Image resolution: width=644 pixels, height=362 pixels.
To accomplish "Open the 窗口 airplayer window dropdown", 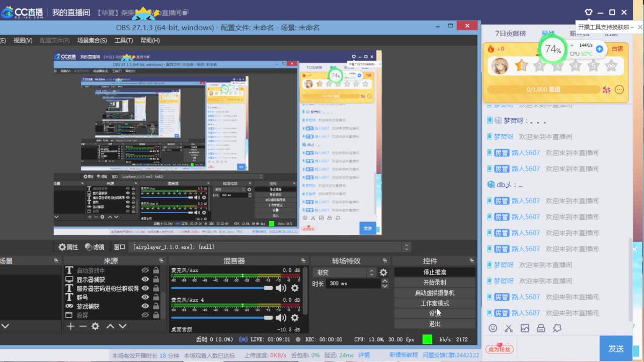I will [x=271, y=247].
